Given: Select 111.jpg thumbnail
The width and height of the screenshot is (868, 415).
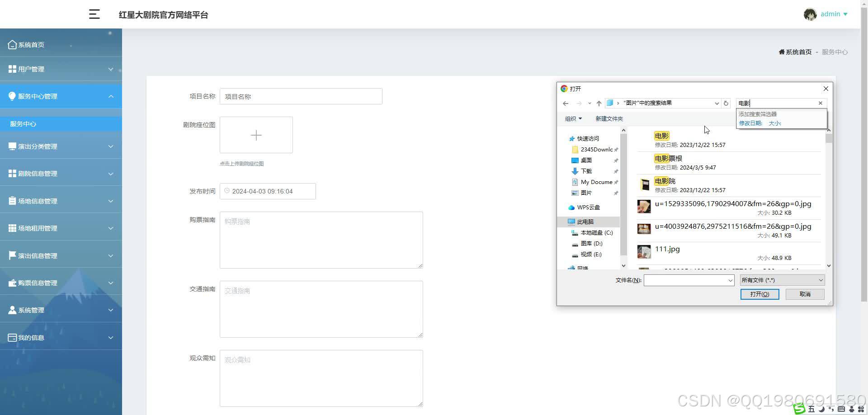Looking at the screenshot, I should coord(644,252).
